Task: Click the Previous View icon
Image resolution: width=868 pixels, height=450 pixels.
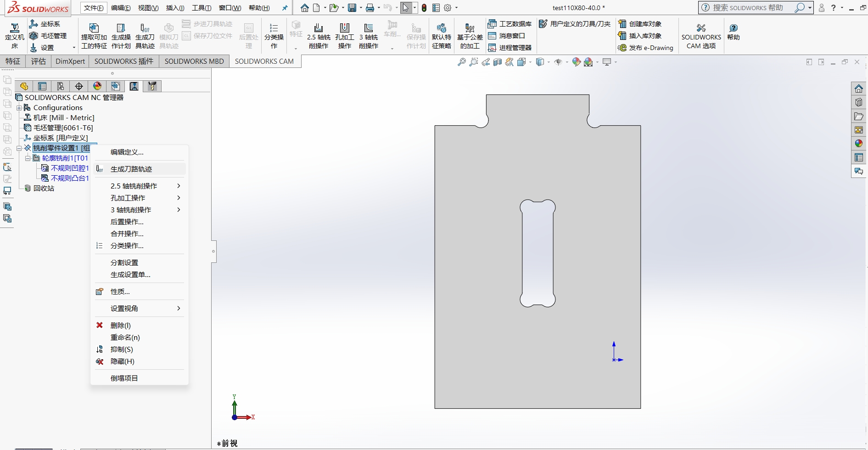Action: point(486,62)
